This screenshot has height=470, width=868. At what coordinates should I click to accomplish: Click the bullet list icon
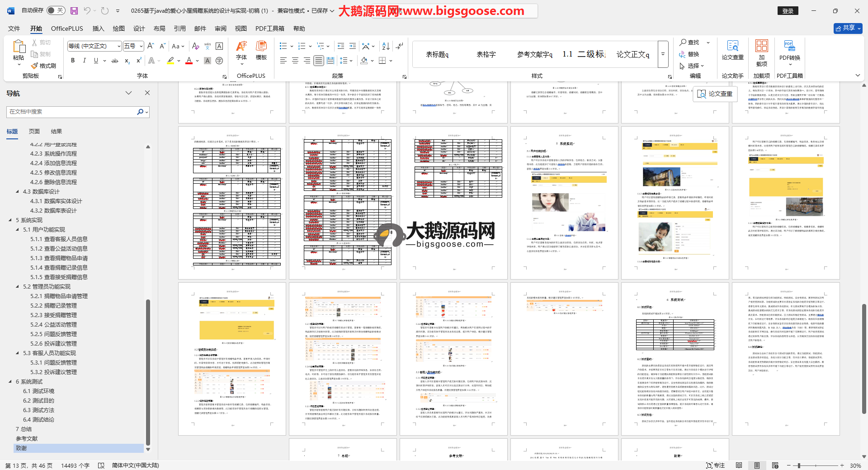[x=283, y=46]
